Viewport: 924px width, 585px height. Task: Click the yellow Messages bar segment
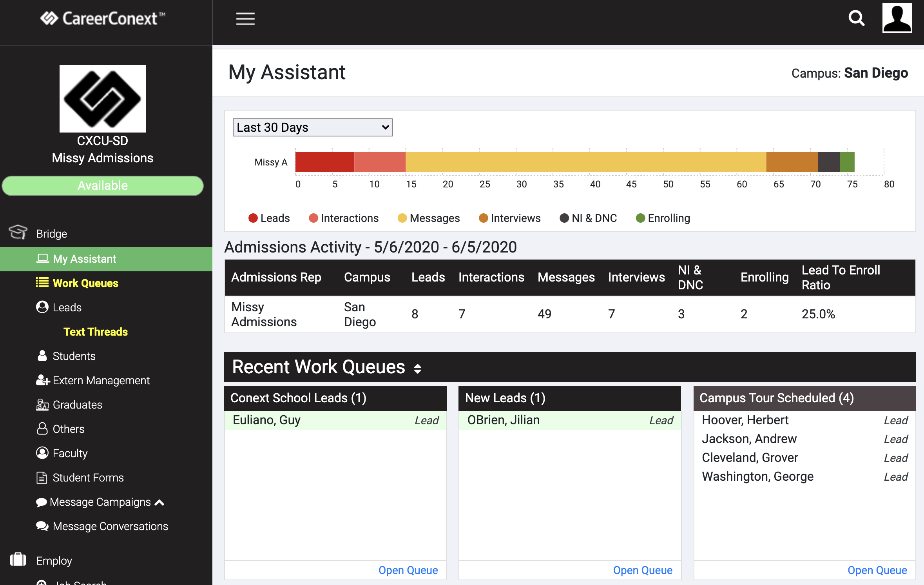coord(586,162)
